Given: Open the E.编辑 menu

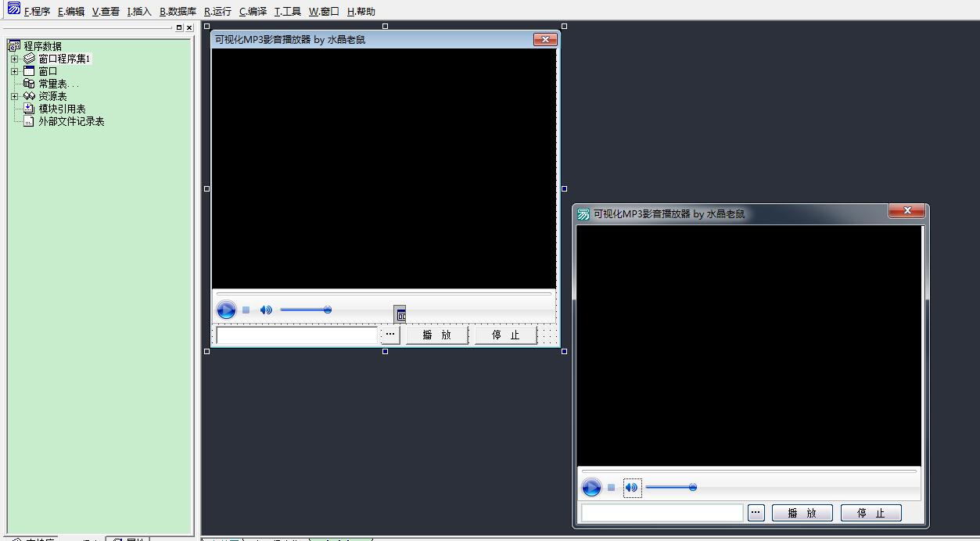Looking at the screenshot, I should (71, 12).
